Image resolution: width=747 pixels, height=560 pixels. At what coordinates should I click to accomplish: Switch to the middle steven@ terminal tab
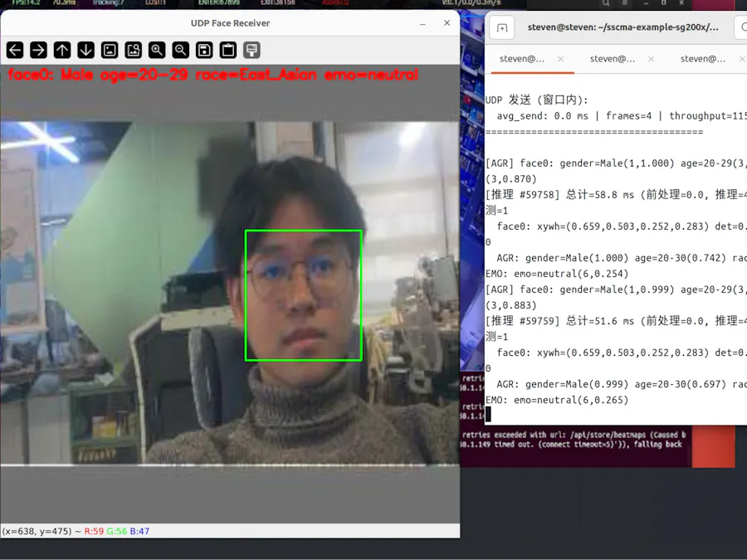613,59
